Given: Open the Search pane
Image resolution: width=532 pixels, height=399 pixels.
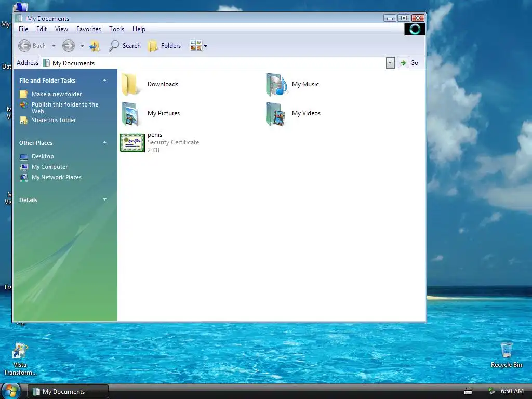Looking at the screenshot, I should click(125, 46).
